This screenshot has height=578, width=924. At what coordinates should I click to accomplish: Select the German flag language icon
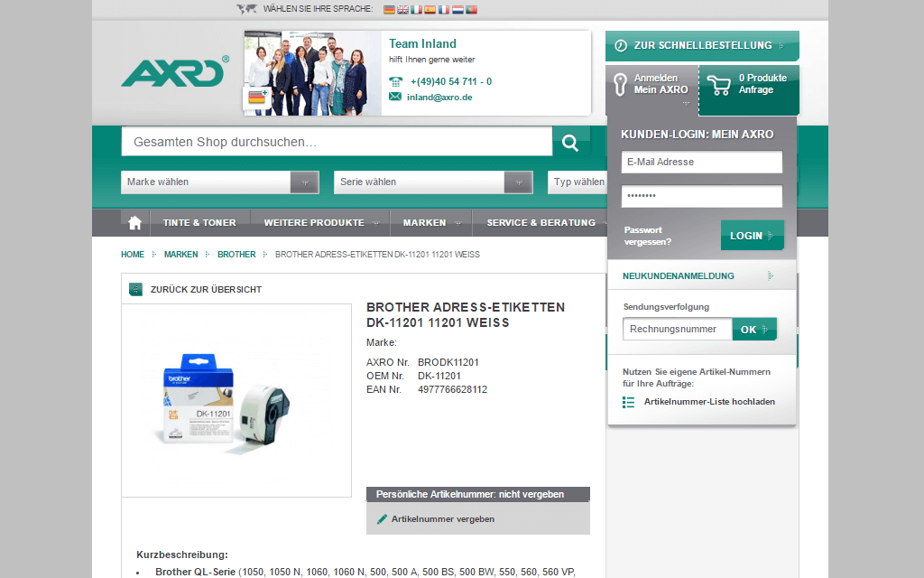tap(389, 9)
